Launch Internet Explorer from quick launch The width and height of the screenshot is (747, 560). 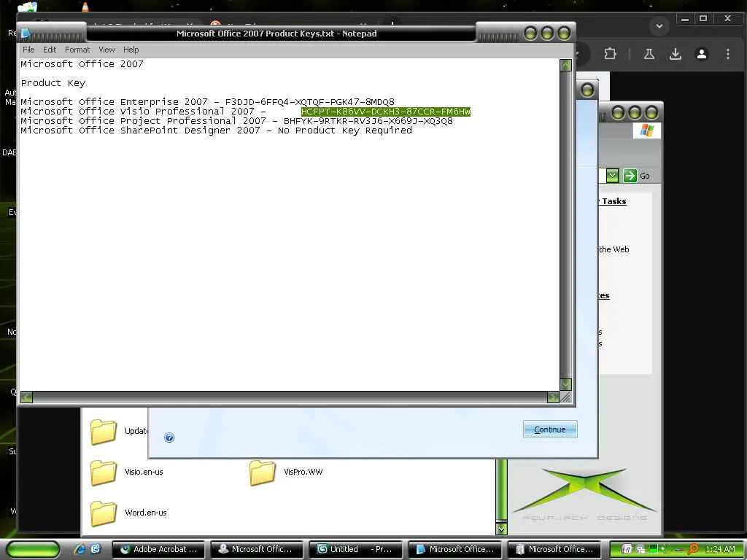(80, 549)
